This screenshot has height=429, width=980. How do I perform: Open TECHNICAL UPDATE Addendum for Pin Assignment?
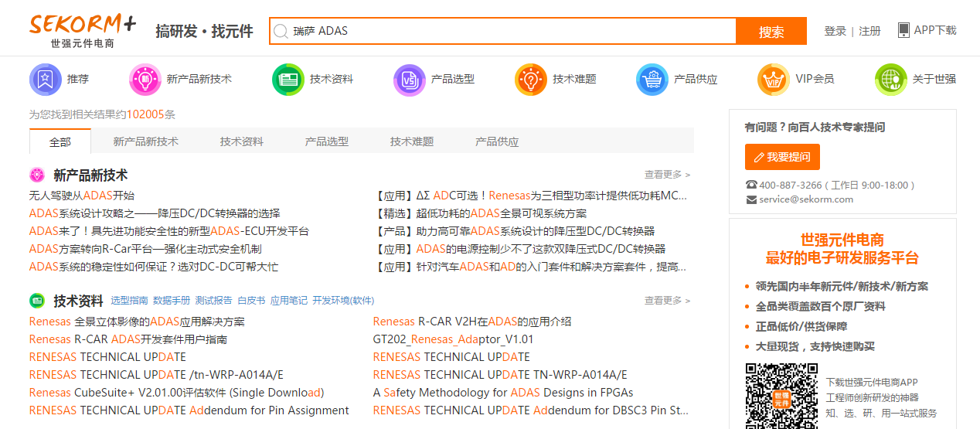pos(189,410)
